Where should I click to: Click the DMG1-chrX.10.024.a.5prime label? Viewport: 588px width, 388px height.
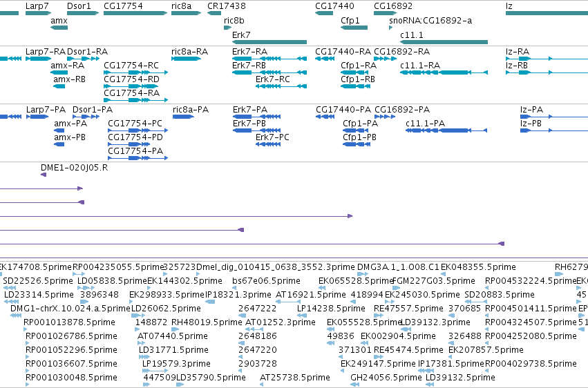pyautogui.click(x=70, y=309)
